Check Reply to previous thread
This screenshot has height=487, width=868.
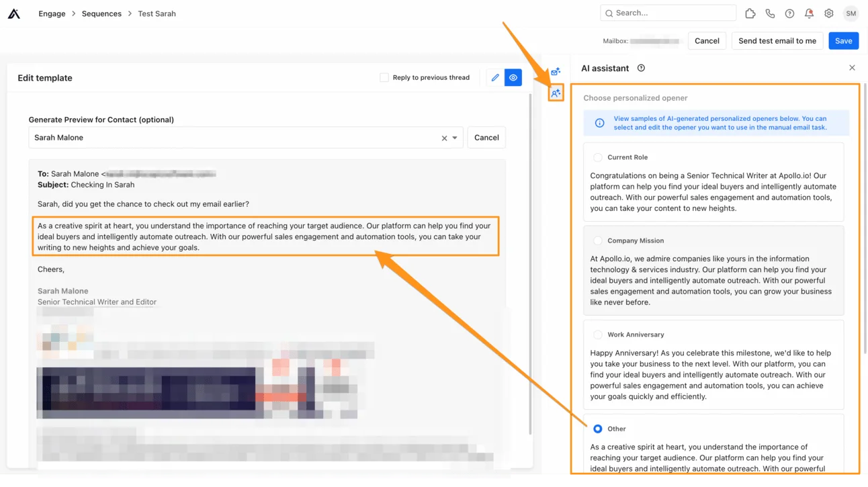click(384, 78)
